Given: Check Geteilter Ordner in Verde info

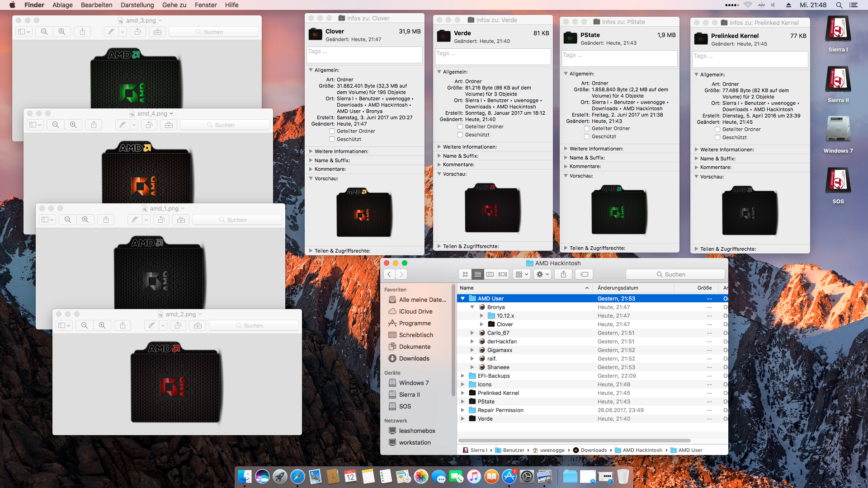Looking at the screenshot, I should coord(460,127).
